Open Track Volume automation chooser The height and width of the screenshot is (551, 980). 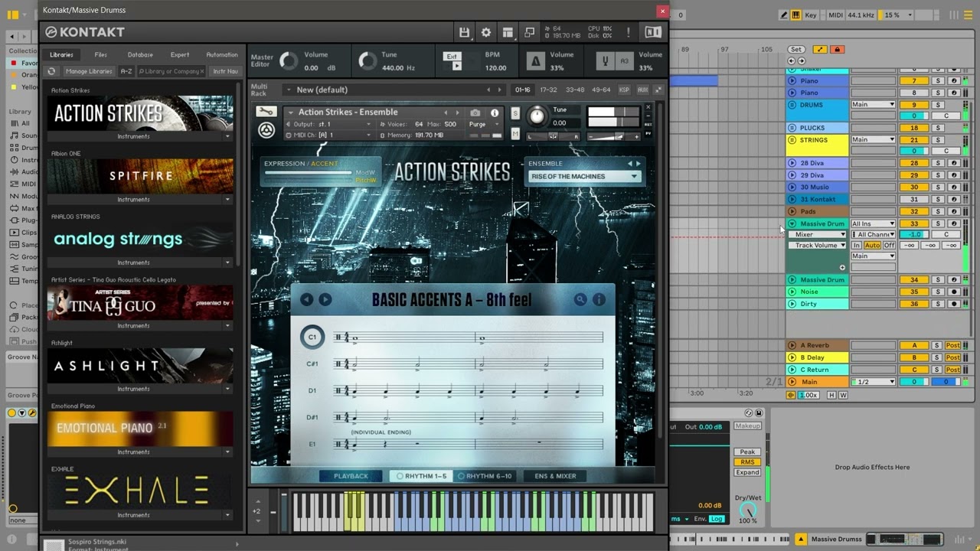pos(818,245)
